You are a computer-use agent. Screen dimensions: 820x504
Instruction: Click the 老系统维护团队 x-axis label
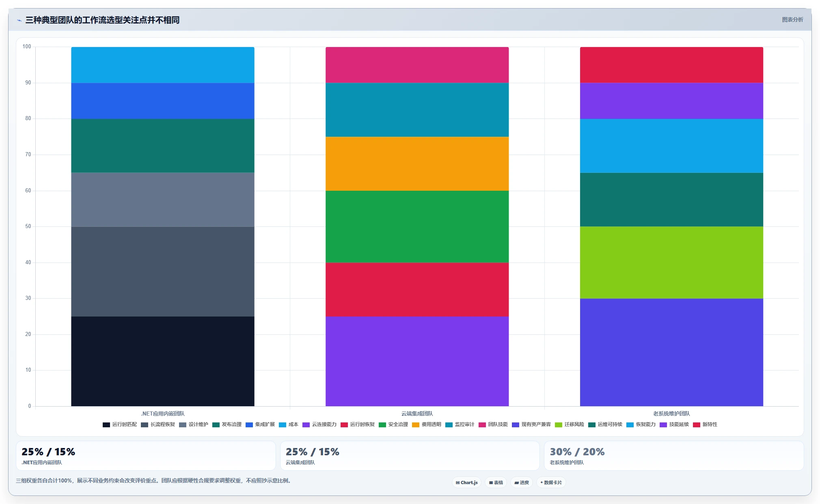(671, 414)
